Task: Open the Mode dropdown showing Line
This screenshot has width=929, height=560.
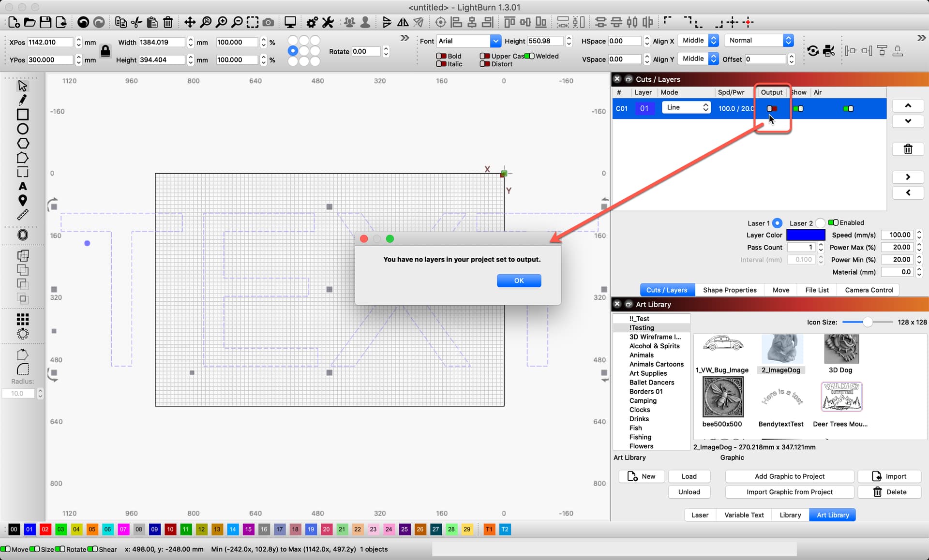Action: (686, 107)
